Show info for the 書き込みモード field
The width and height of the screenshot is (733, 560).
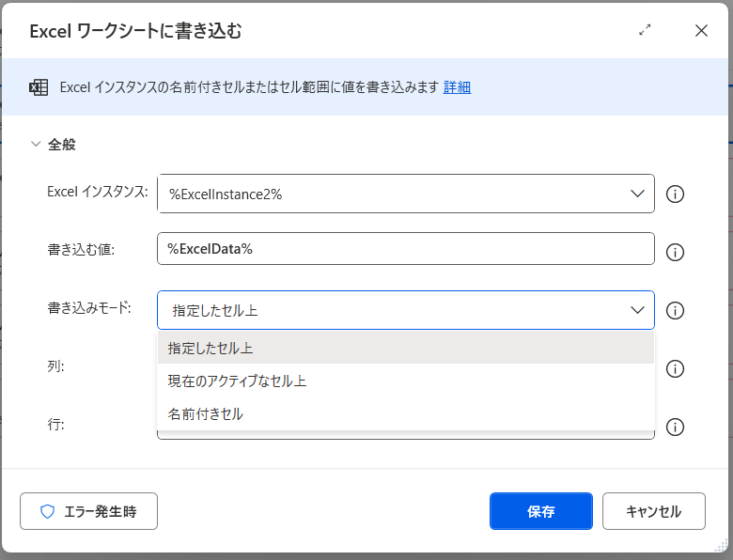[x=675, y=311]
